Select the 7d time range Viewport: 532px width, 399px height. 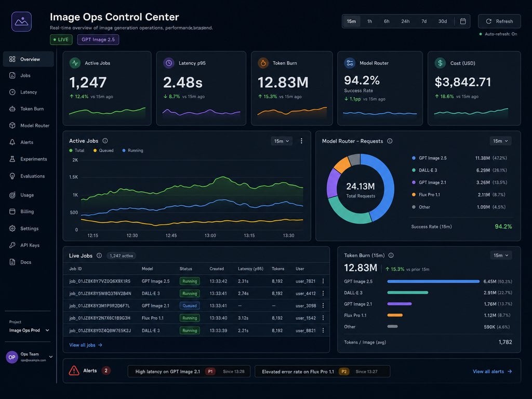click(424, 21)
